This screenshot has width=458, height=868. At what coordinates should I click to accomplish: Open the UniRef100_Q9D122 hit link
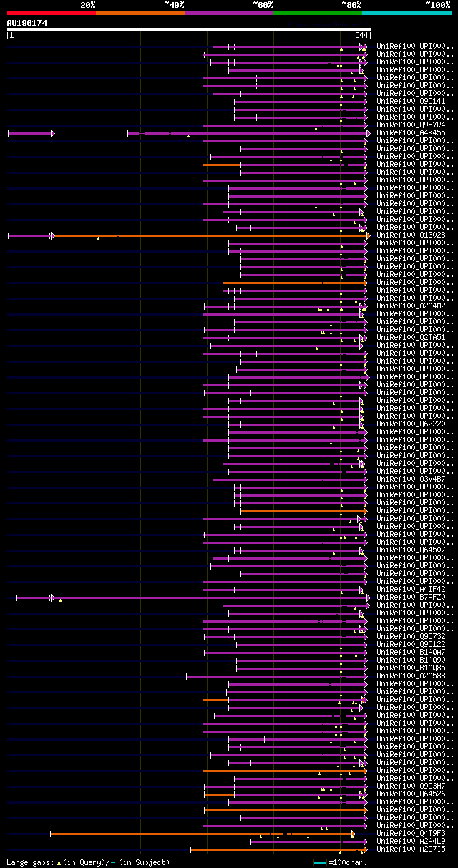click(411, 644)
